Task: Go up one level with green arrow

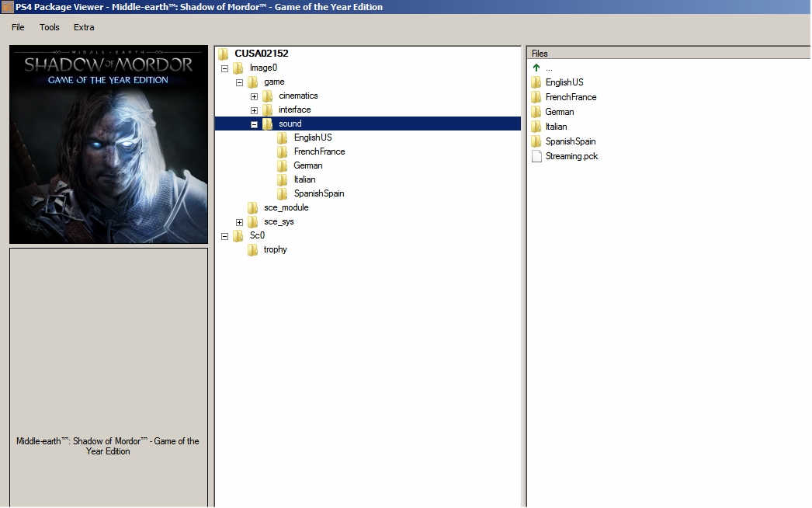Action: pos(536,68)
